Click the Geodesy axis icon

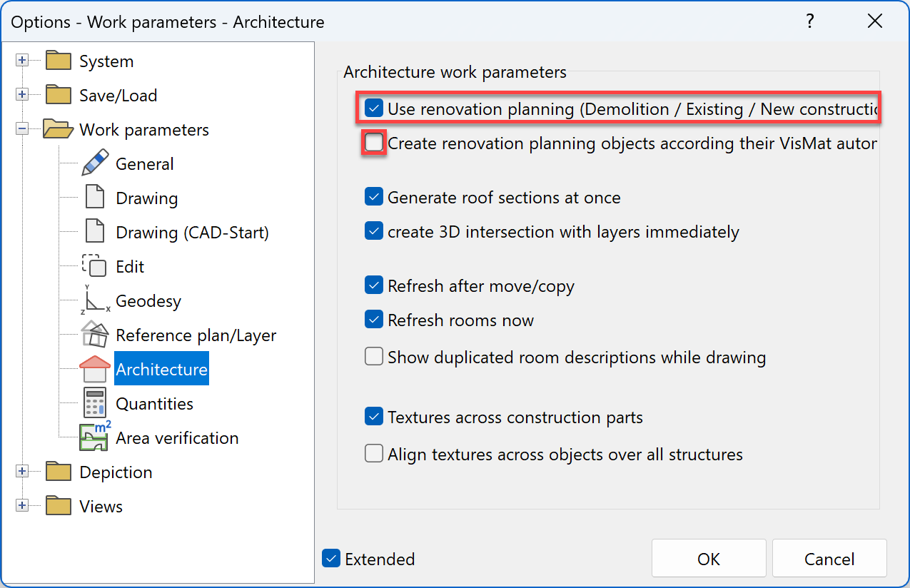(x=95, y=300)
